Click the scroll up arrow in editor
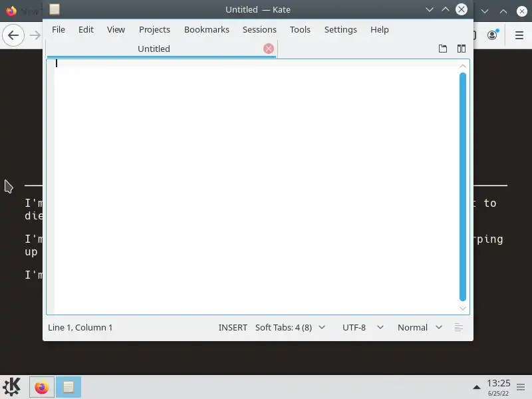Viewport: 532px width, 399px height. click(462, 66)
